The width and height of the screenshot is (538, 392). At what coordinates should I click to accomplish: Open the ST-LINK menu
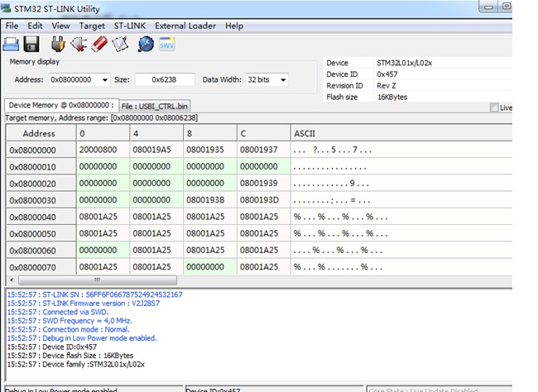tap(130, 26)
